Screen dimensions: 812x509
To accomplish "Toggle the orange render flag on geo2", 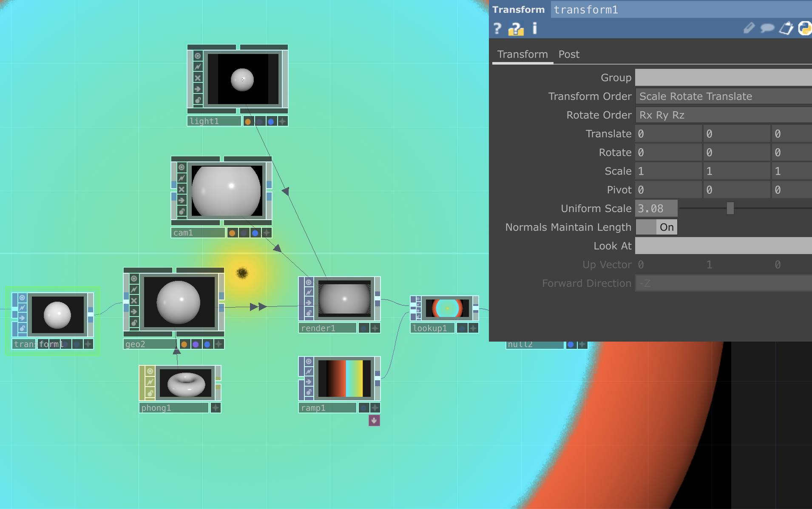I will coord(184,344).
